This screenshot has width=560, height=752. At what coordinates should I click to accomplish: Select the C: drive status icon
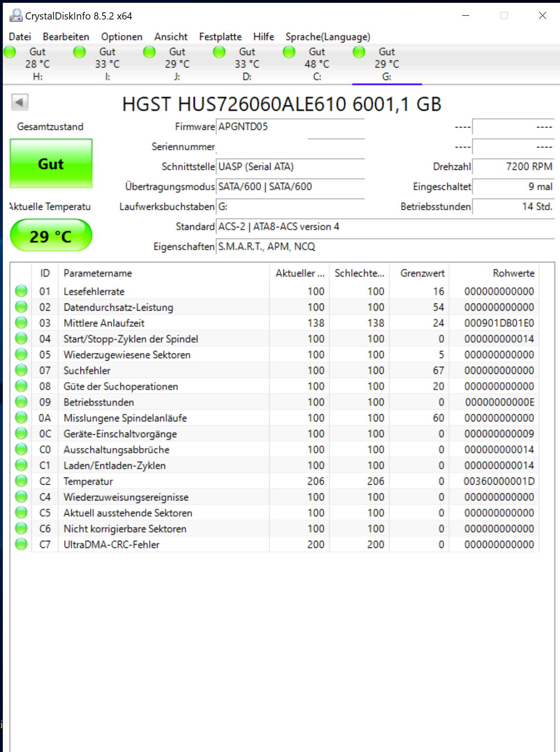(x=289, y=52)
